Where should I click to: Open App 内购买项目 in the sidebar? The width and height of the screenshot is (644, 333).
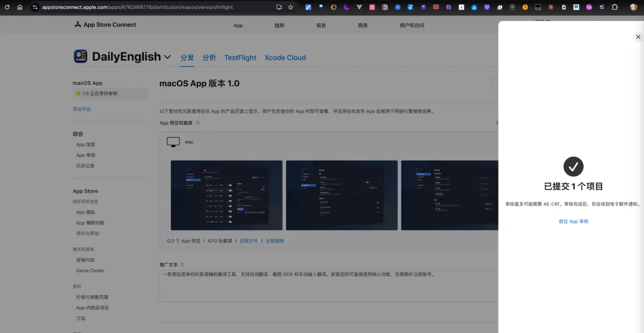[x=93, y=307]
